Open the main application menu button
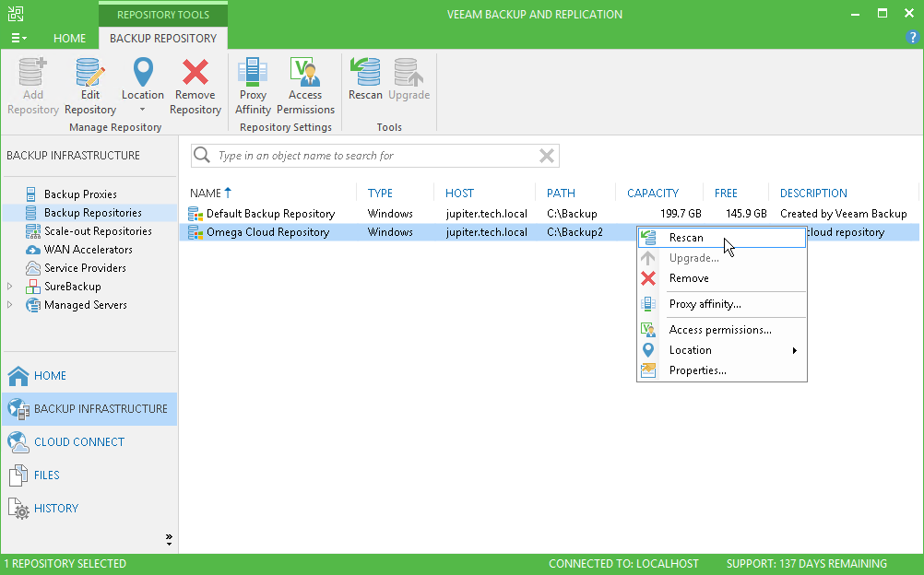Screen dimensions: 924x575 [18, 39]
